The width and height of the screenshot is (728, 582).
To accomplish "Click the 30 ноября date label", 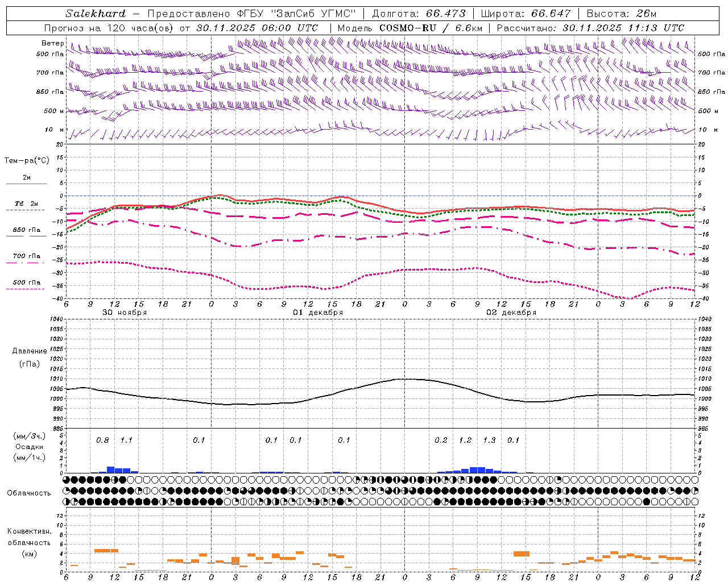I will tap(125, 312).
